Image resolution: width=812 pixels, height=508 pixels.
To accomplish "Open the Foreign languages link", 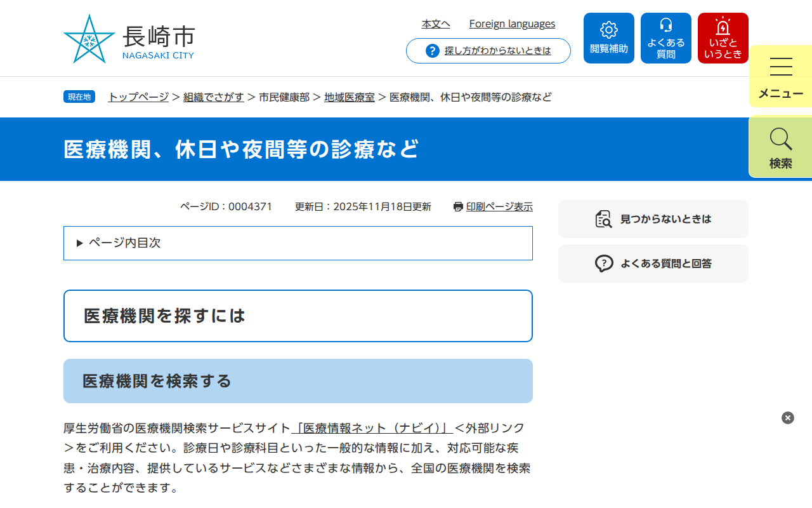I will pos(512,24).
